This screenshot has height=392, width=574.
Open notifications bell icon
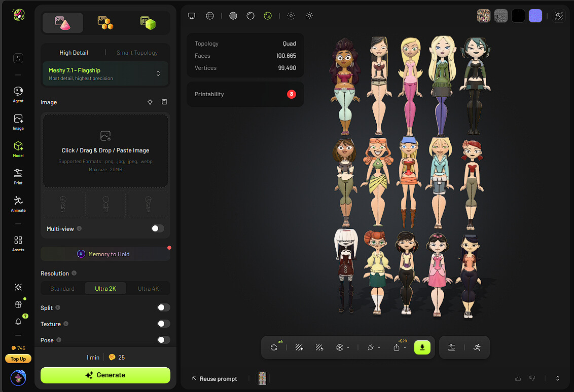click(x=18, y=322)
